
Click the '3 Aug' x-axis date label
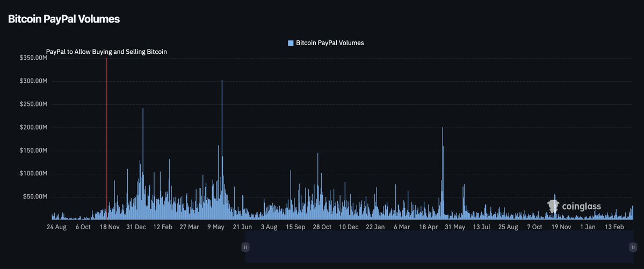[269, 227]
